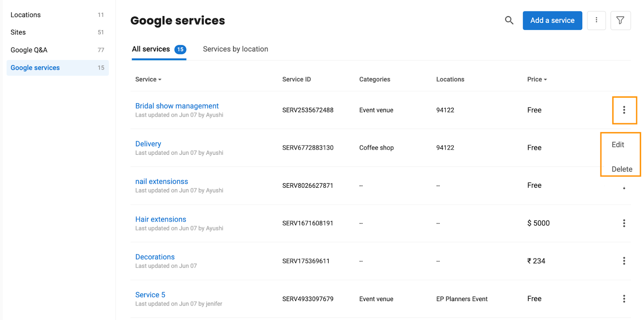Click the 15 count badge on All services
The image size is (644, 320).
click(x=180, y=49)
